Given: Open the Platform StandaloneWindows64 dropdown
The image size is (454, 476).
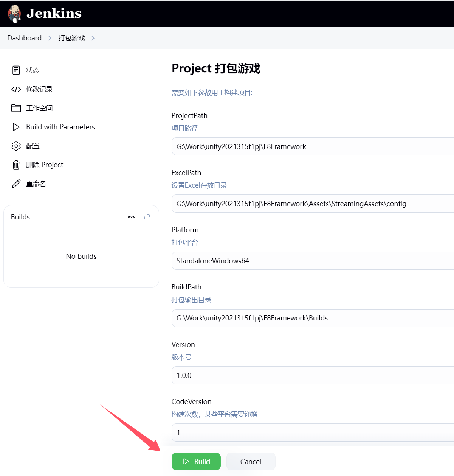Looking at the screenshot, I should pyautogui.click(x=313, y=261).
